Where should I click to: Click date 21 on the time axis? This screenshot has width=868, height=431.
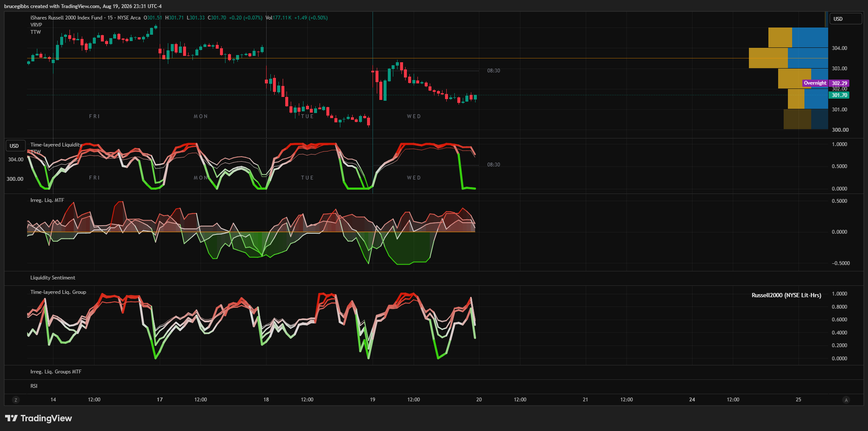click(585, 400)
